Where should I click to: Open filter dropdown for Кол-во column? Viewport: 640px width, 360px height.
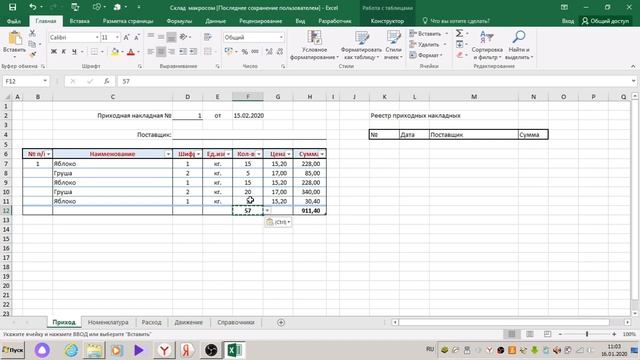tap(259, 154)
